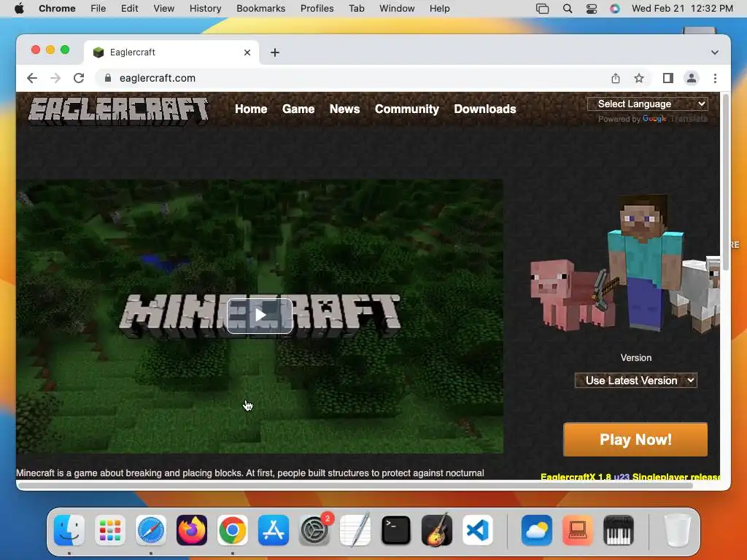The width and height of the screenshot is (747, 560).
Task: Play the Minecraft trailer video
Action: pyautogui.click(x=260, y=316)
